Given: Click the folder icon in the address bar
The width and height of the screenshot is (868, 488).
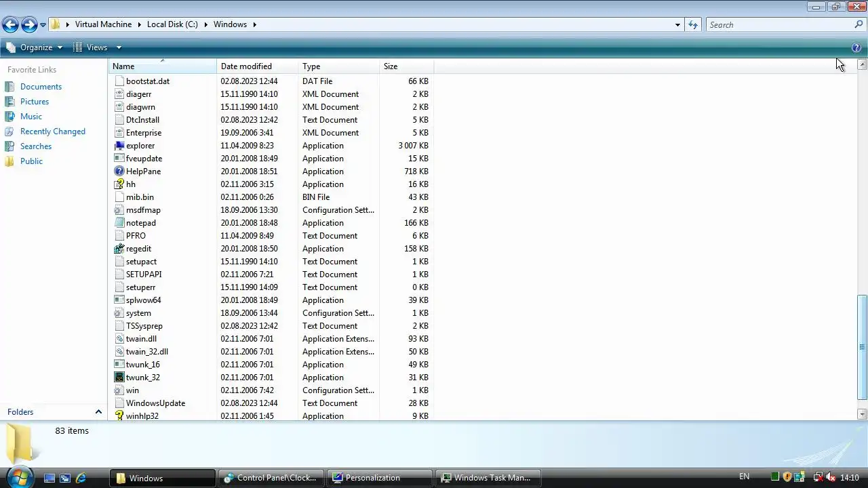Looking at the screenshot, I should (x=56, y=24).
